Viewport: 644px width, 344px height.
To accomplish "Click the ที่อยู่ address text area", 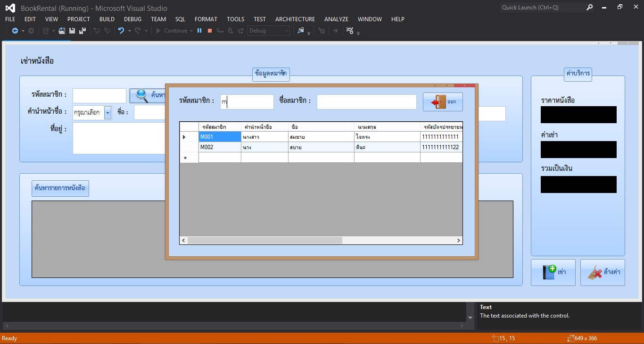I will [119, 138].
